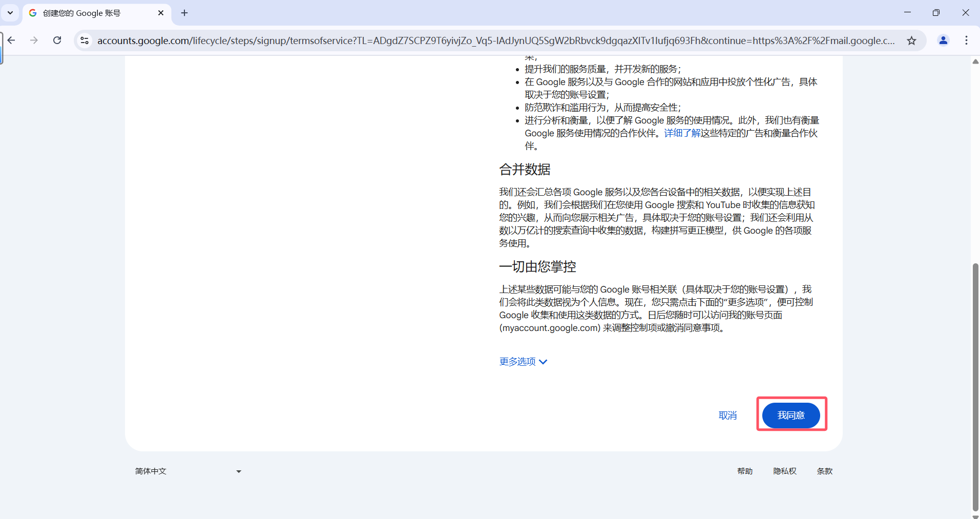Image resolution: width=980 pixels, height=519 pixels.
Task: Expand 更多选项 options
Action: coord(524,362)
